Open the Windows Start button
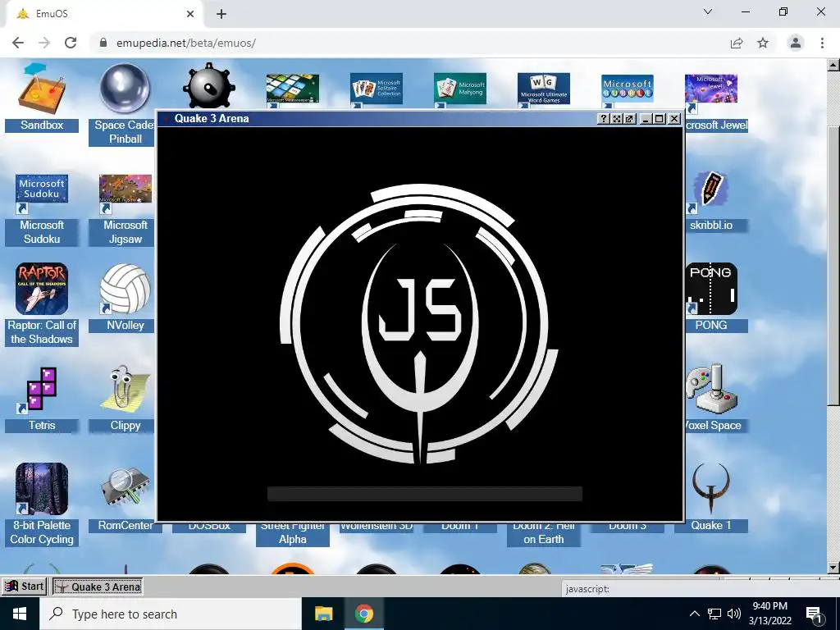This screenshot has width=840, height=630. (x=20, y=614)
